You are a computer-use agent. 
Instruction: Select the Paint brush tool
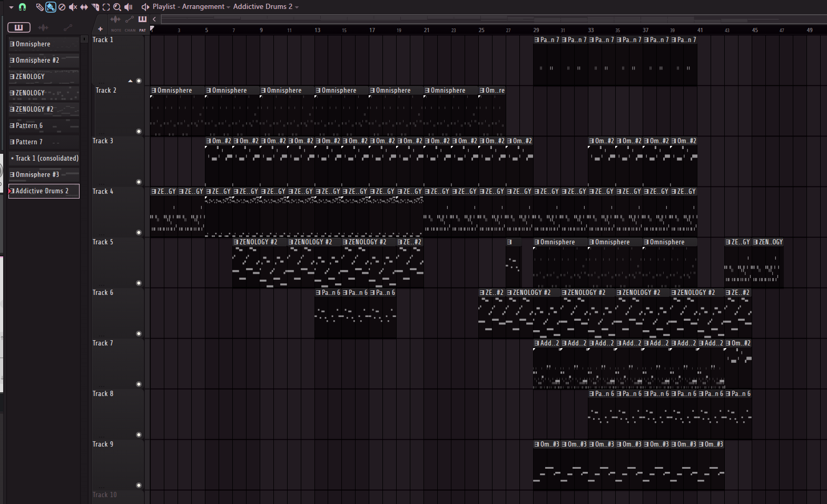pyautogui.click(x=51, y=7)
